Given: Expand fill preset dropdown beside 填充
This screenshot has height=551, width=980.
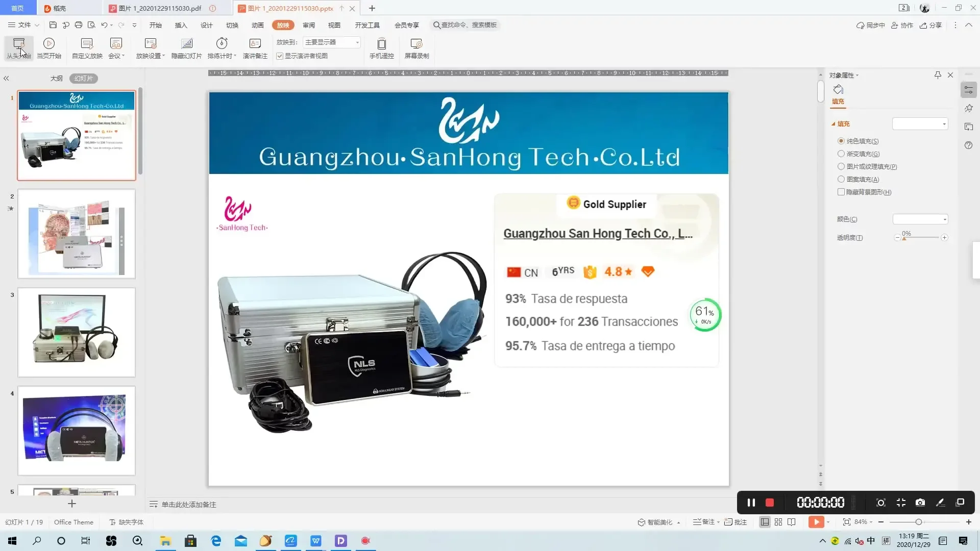Looking at the screenshot, I should coord(920,124).
